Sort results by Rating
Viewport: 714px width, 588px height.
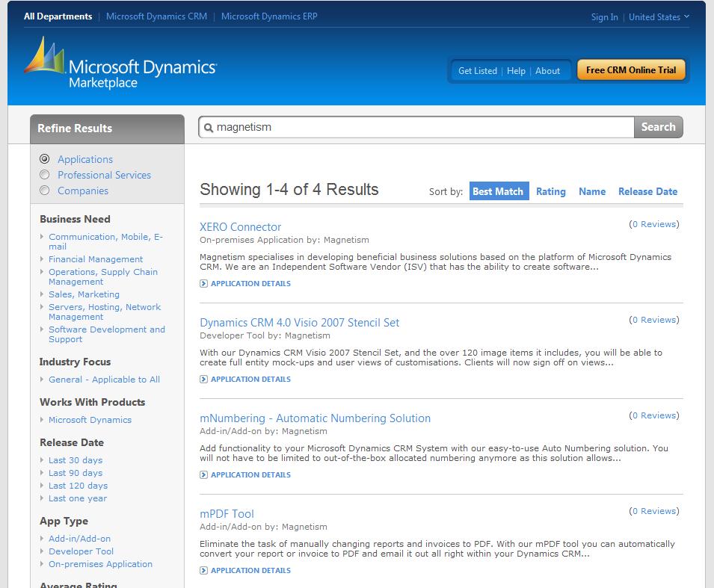(x=550, y=191)
